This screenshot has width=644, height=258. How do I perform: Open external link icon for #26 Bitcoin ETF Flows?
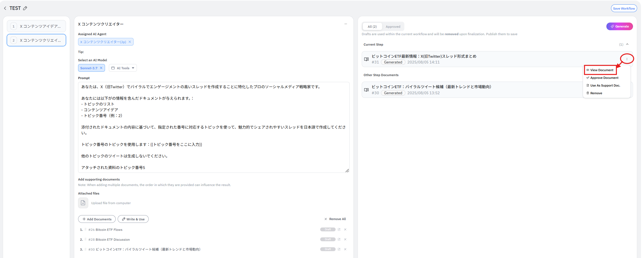tap(339, 230)
